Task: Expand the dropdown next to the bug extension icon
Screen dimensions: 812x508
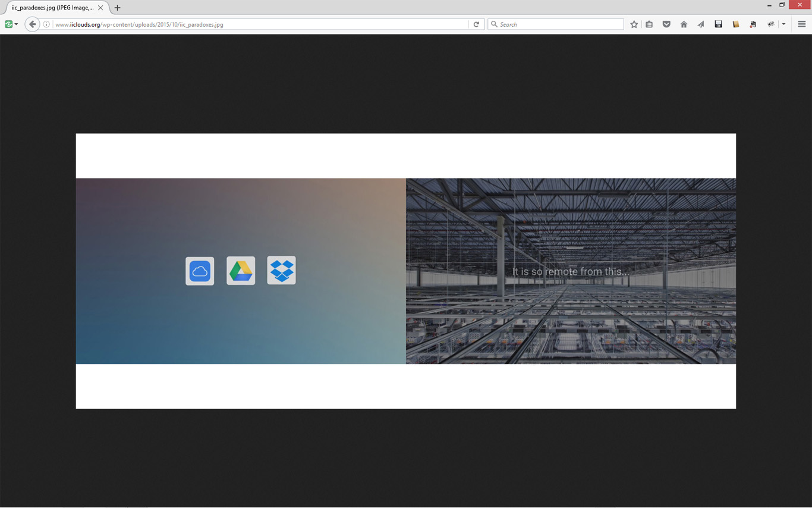Action: point(783,24)
